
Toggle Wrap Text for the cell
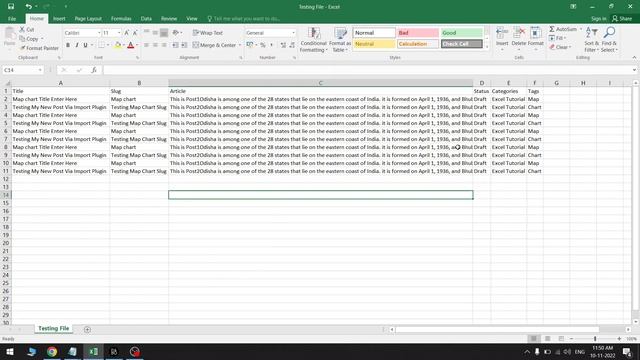click(x=208, y=33)
